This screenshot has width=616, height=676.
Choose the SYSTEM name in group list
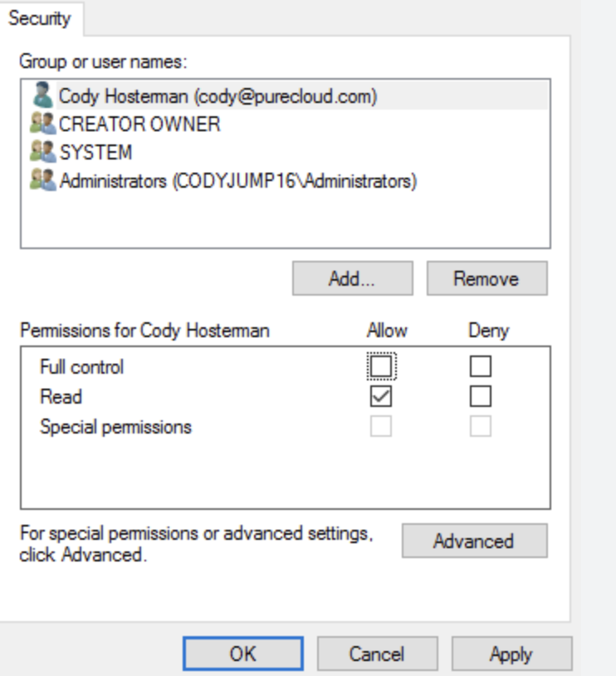click(95, 153)
